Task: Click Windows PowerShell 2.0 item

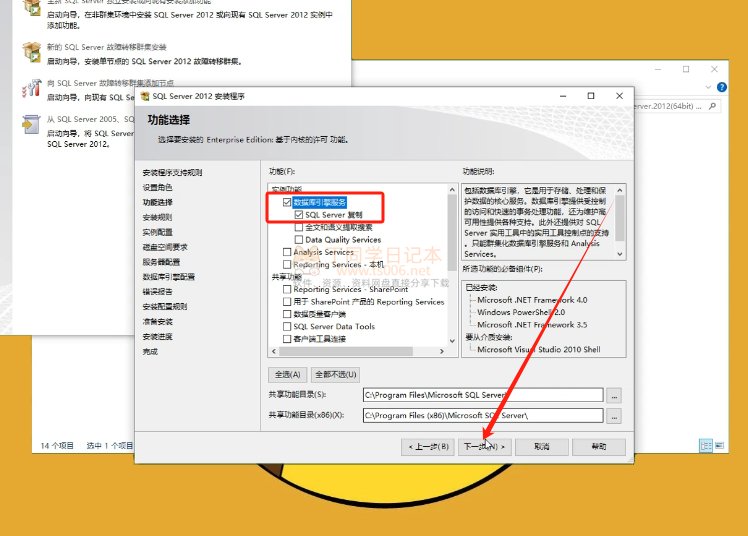Action: (521, 312)
